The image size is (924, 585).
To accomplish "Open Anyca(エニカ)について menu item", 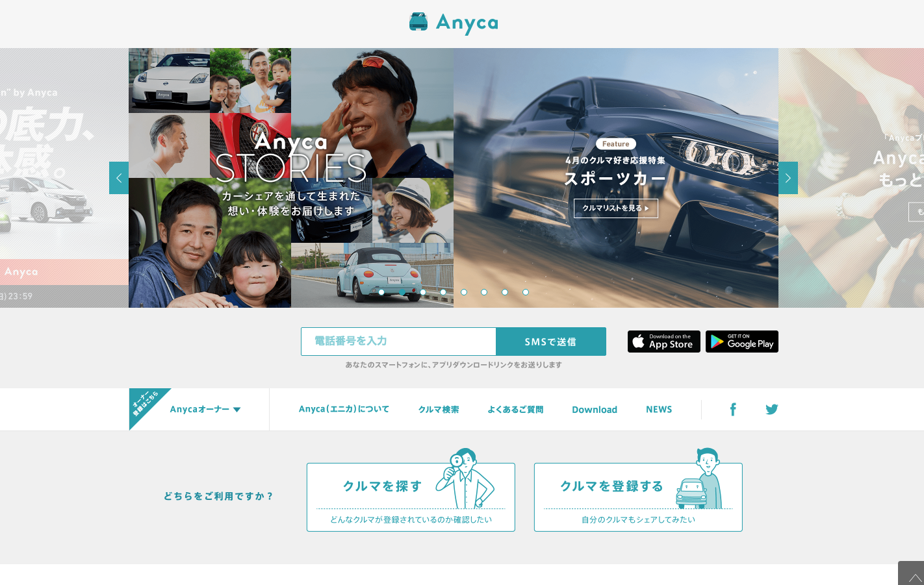I will click(344, 409).
